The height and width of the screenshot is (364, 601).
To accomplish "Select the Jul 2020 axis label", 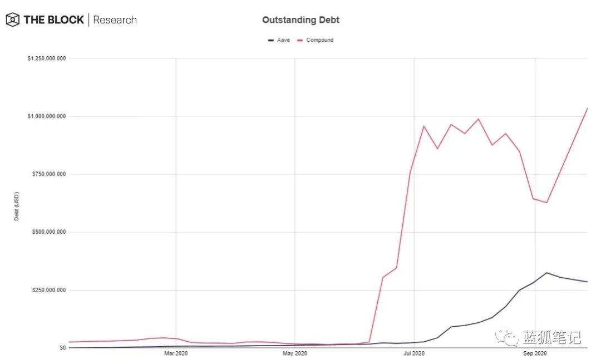I will pyautogui.click(x=413, y=353).
